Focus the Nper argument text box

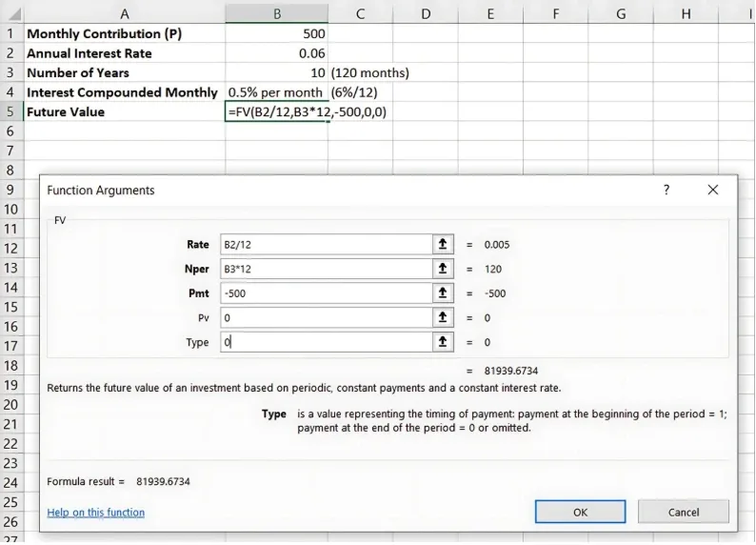pos(326,269)
